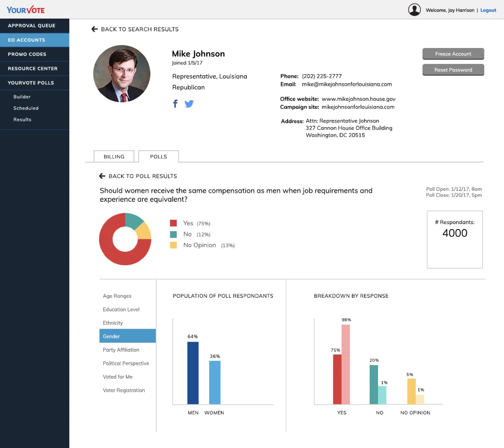Click the light blue WOMEN bar
This screenshot has height=448, width=504.
(x=215, y=383)
